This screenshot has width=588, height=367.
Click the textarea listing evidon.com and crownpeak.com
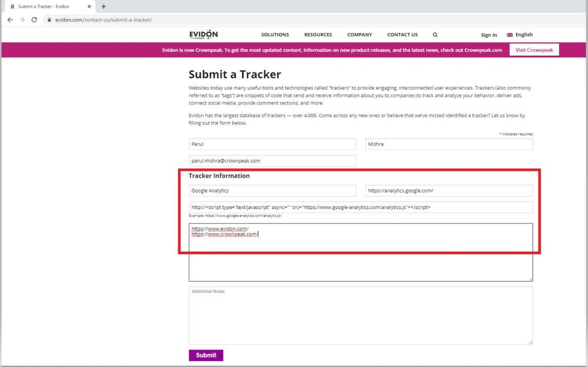pos(361,252)
